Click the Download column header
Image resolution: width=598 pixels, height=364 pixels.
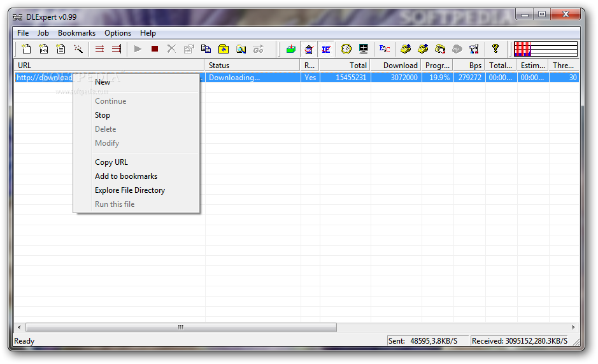[395, 65]
